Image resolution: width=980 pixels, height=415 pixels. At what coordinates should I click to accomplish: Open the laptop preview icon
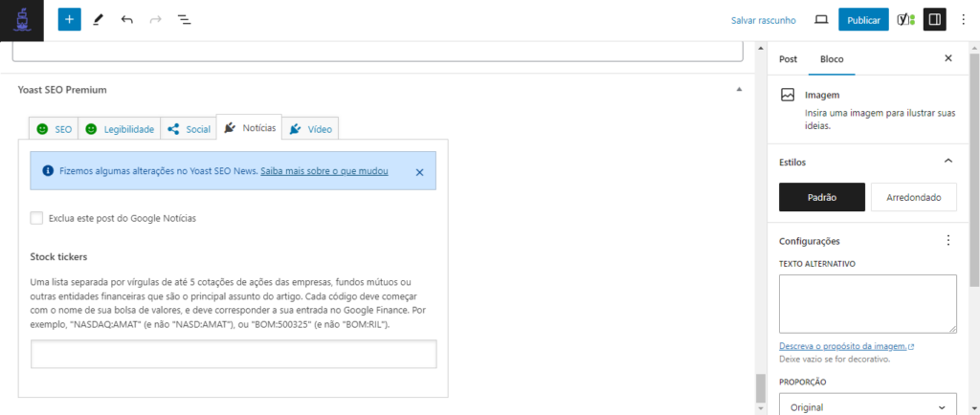(821, 20)
